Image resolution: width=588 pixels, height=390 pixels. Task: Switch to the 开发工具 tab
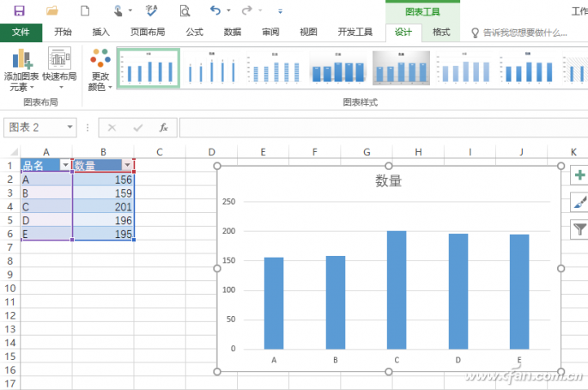355,33
